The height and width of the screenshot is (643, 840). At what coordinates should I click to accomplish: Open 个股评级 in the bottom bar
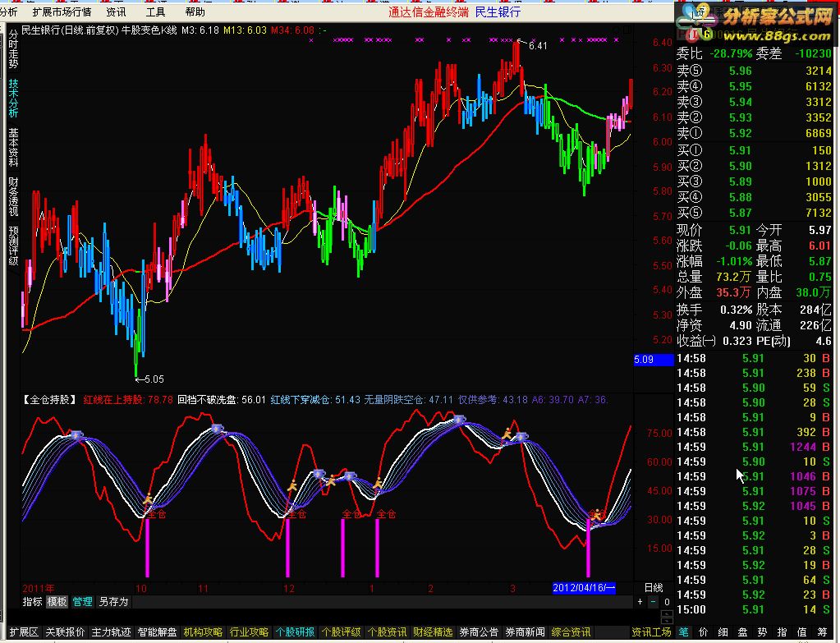tap(341, 632)
